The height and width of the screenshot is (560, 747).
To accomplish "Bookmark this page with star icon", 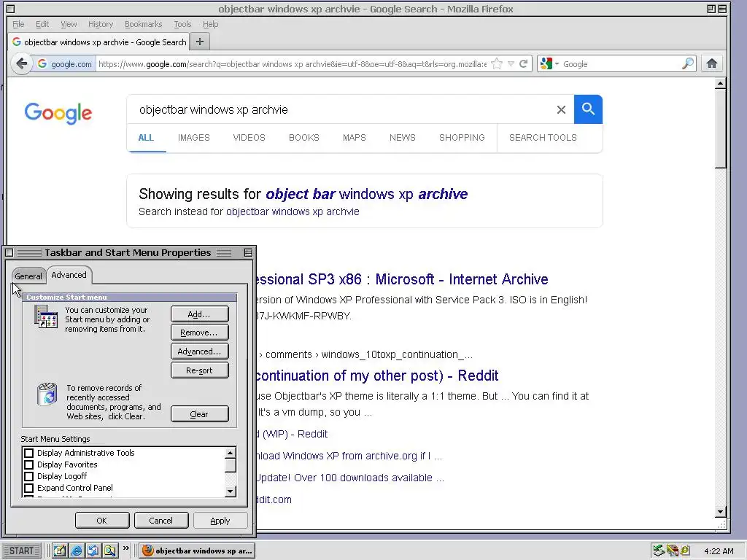I will point(496,64).
